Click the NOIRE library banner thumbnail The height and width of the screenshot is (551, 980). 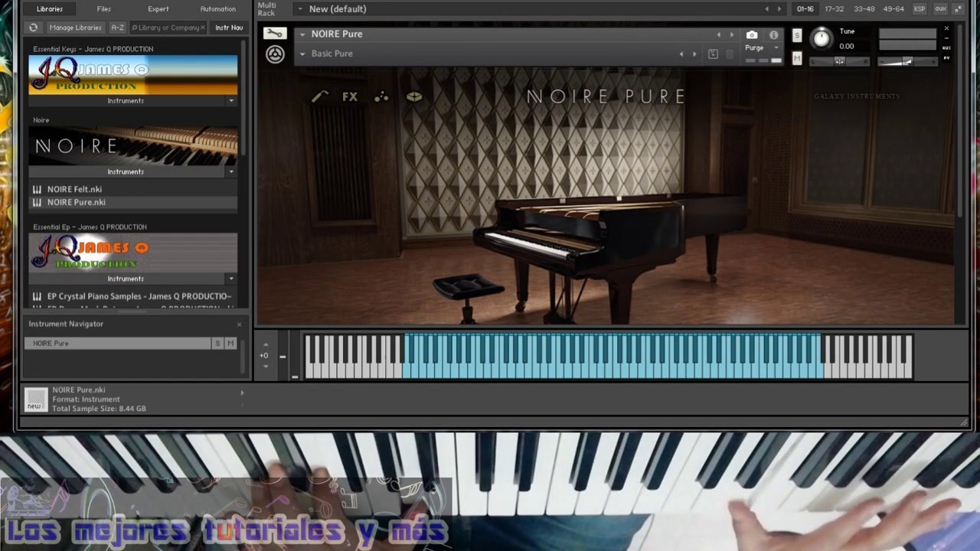tap(133, 146)
